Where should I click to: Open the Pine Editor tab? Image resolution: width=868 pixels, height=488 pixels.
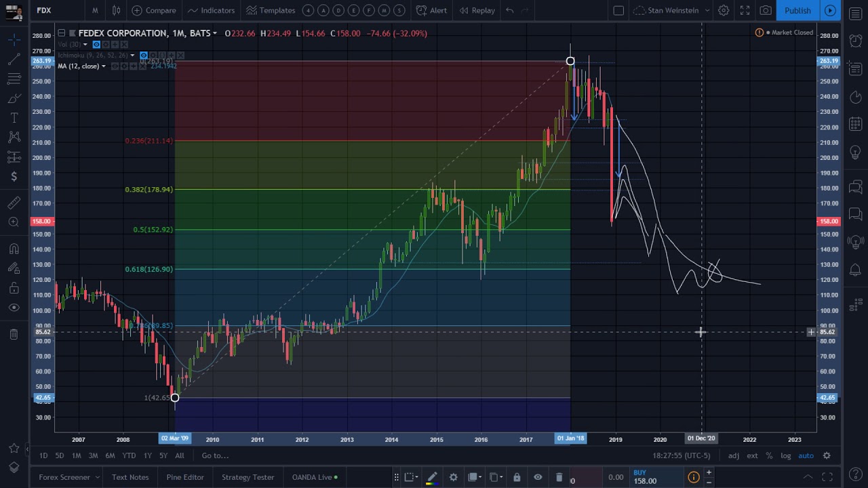point(185,477)
